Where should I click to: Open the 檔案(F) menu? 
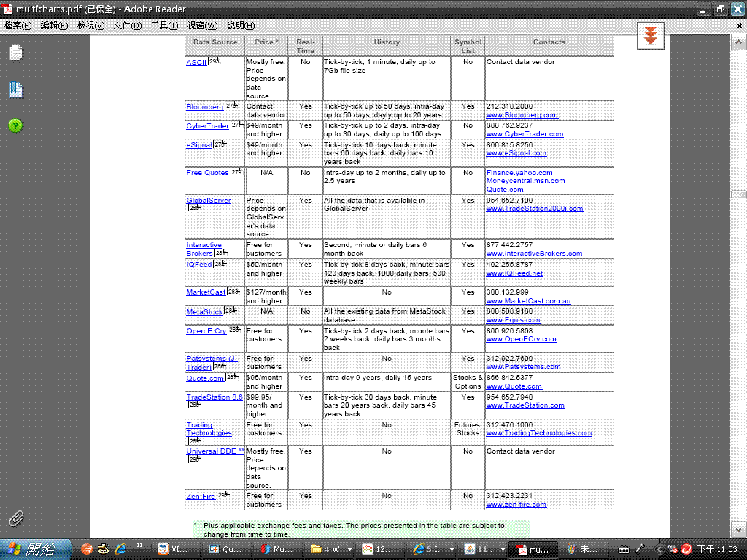pyautogui.click(x=18, y=26)
